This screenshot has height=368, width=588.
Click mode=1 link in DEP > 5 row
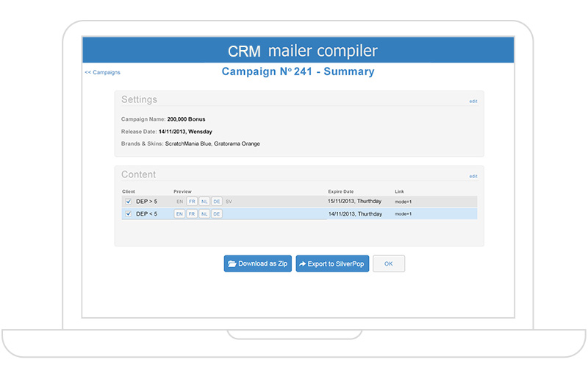(x=403, y=201)
